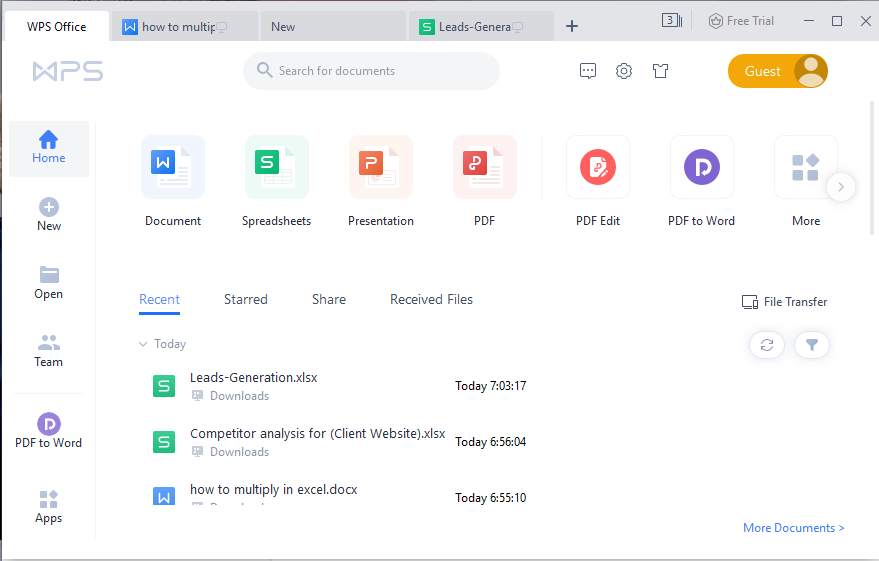
Task: Open the PDF Edit tool
Action: 598,168
